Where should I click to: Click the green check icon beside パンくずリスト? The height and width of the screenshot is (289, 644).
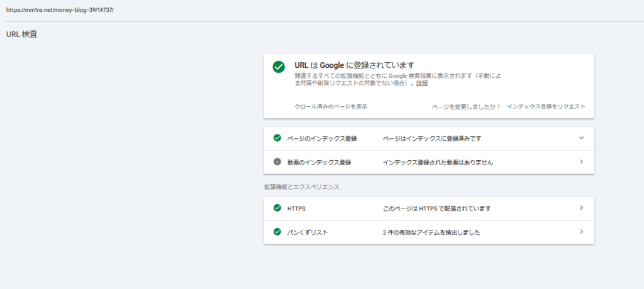pyautogui.click(x=277, y=232)
